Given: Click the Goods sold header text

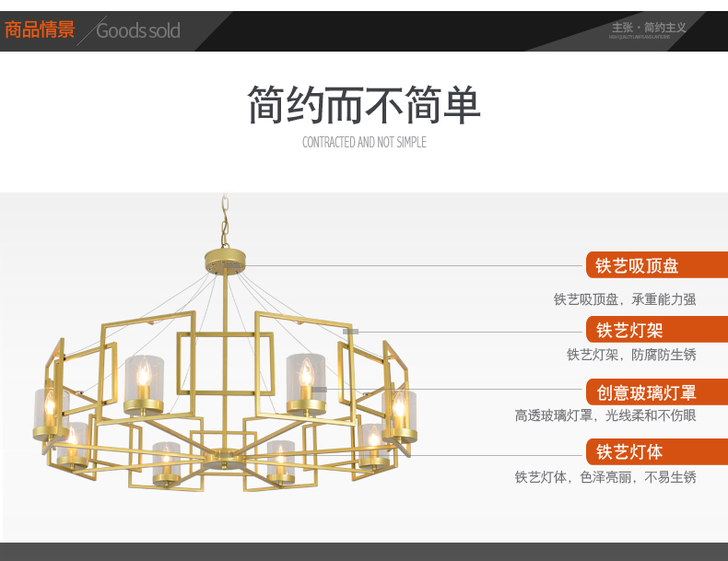Looking at the screenshot, I should 138,31.
